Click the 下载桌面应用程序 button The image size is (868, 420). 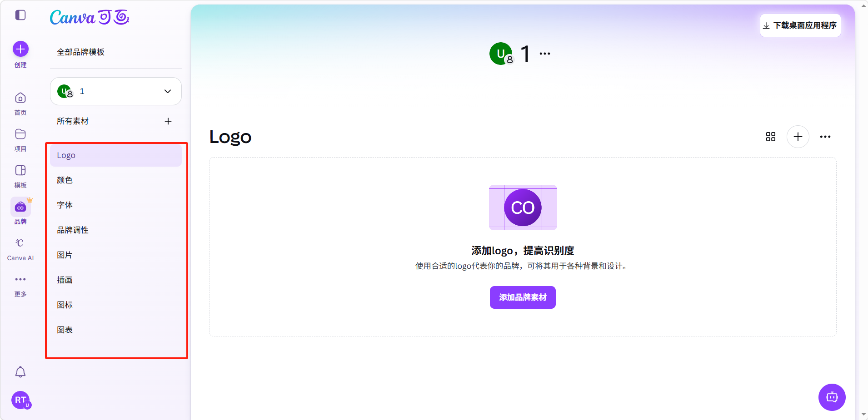pyautogui.click(x=800, y=25)
